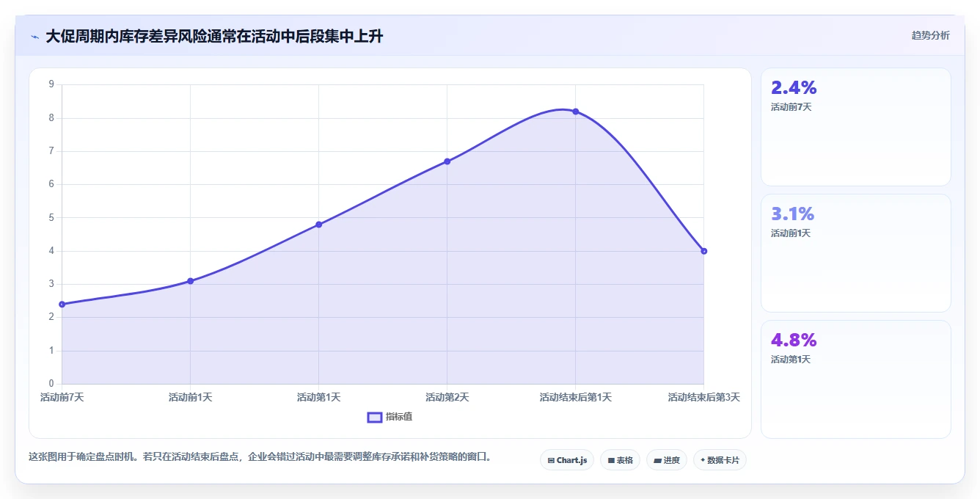Click the chart title 大促周期内库存差异风险
This screenshot has height=499, width=980.
[x=214, y=36]
